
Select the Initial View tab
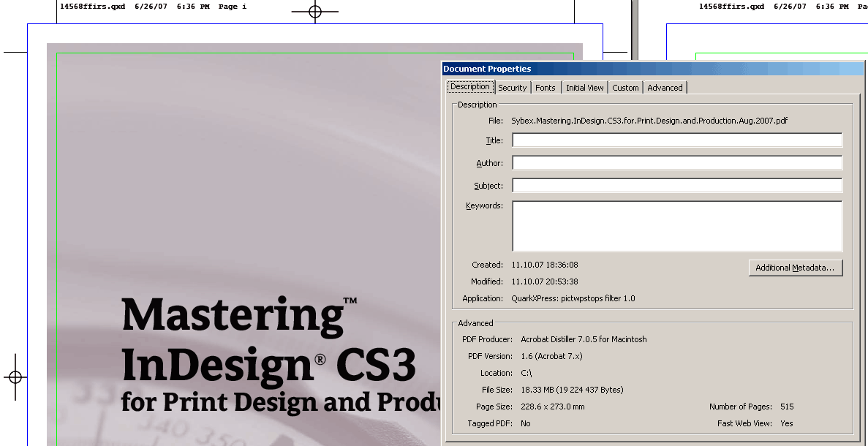[584, 88]
